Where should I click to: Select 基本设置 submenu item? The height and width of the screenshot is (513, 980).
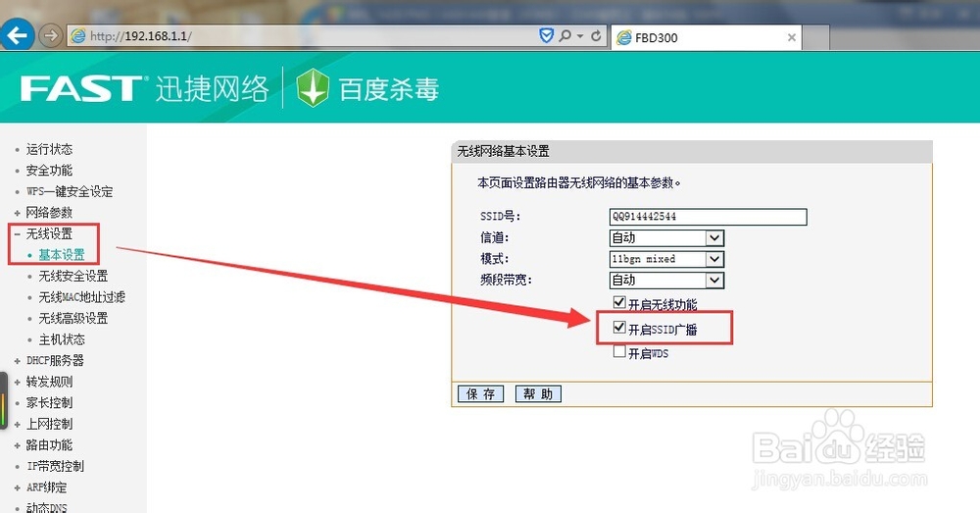(x=62, y=255)
